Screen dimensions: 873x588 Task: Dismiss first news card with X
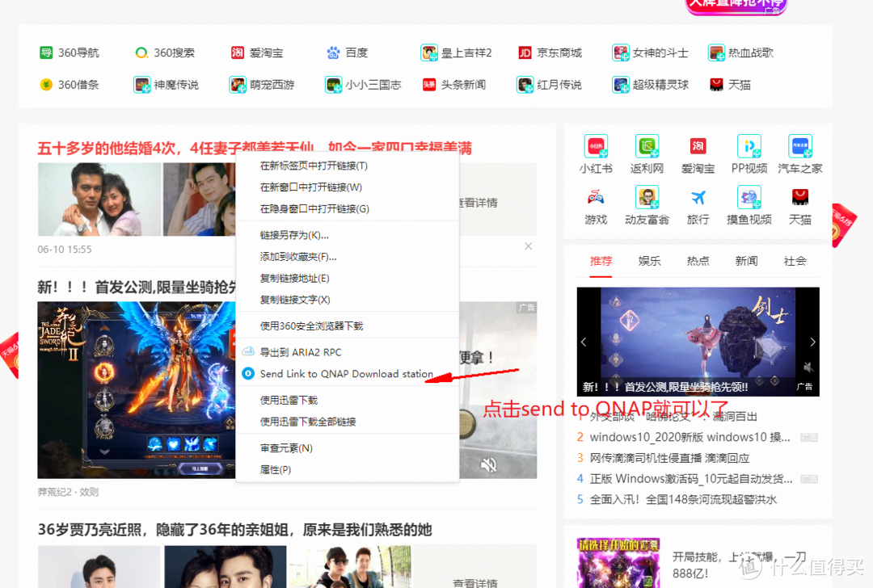tap(529, 246)
